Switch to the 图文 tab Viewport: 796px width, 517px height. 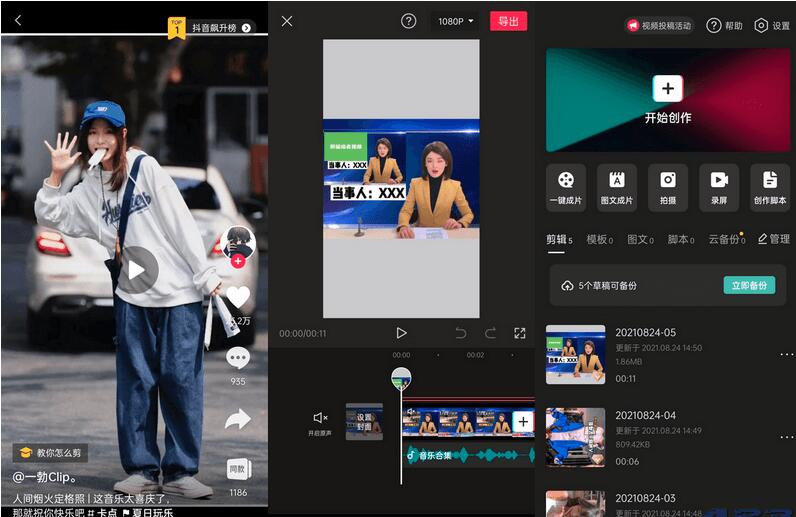(x=640, y=240)
